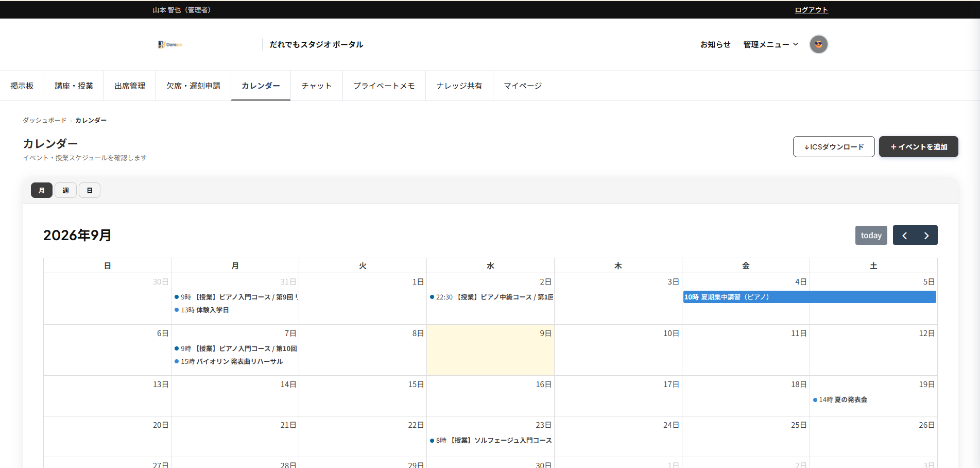Go to next month arrow

tap(926, 236)
